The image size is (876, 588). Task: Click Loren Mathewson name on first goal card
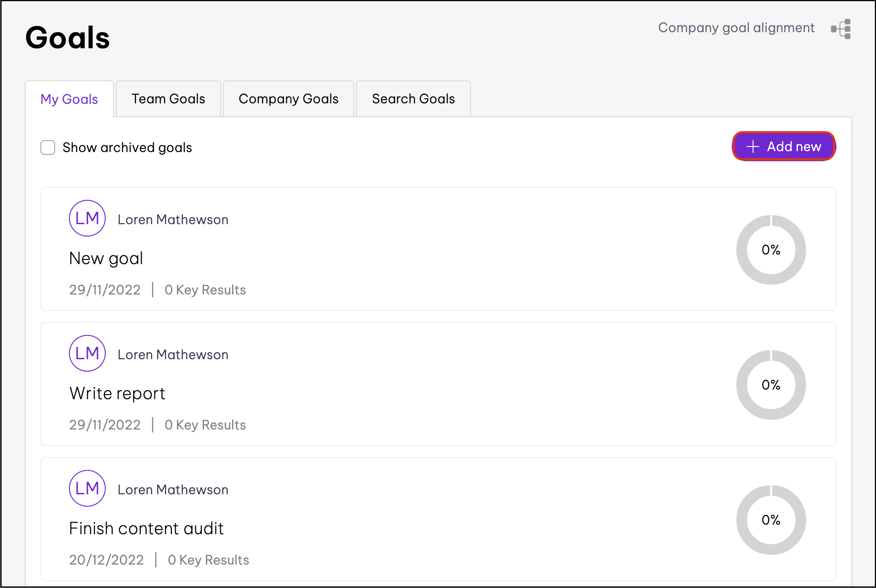click(x=173, y=220)
